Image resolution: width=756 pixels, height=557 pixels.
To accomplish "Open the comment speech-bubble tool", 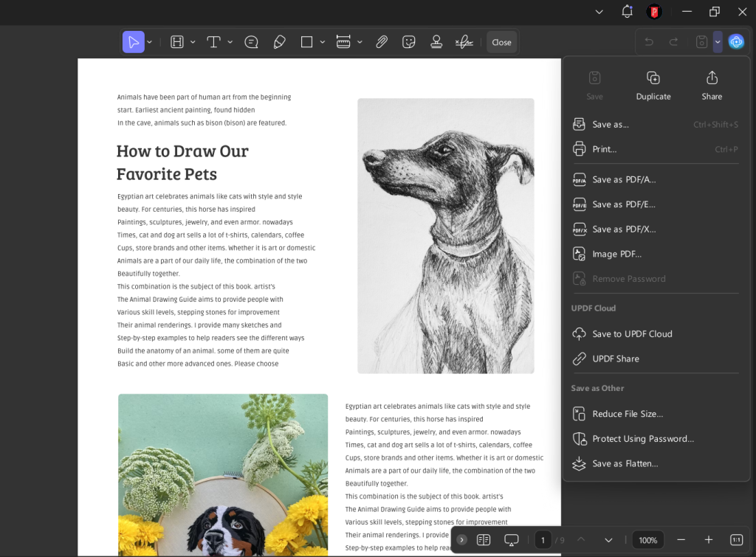I will click(x=251, y=41).
